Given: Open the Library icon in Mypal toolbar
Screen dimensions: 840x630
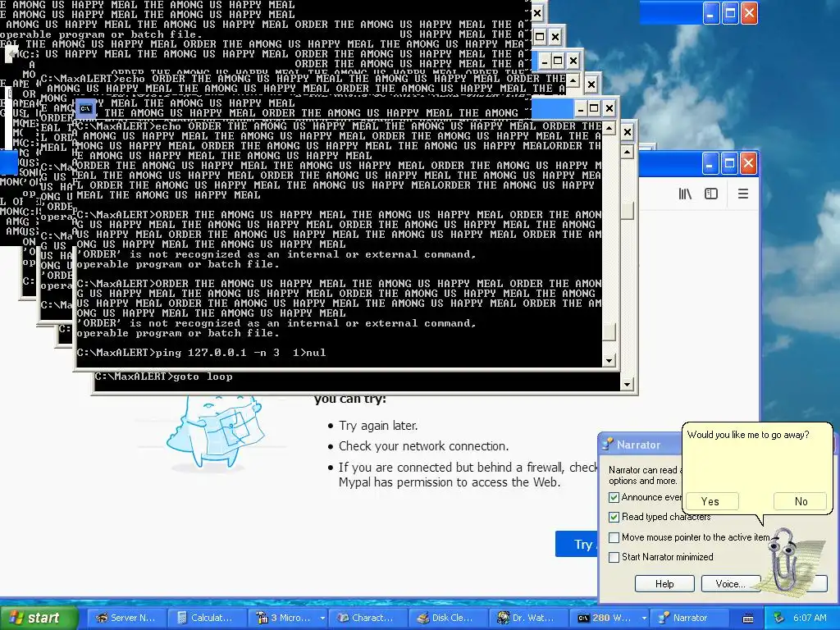Looking at the screenshot, I should click(685, 194).
